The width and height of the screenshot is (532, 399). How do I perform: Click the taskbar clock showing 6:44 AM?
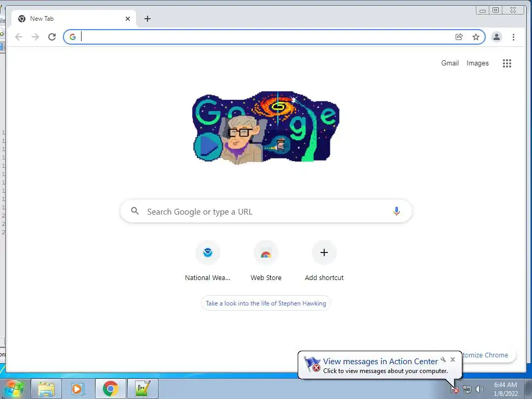(506, 389)
